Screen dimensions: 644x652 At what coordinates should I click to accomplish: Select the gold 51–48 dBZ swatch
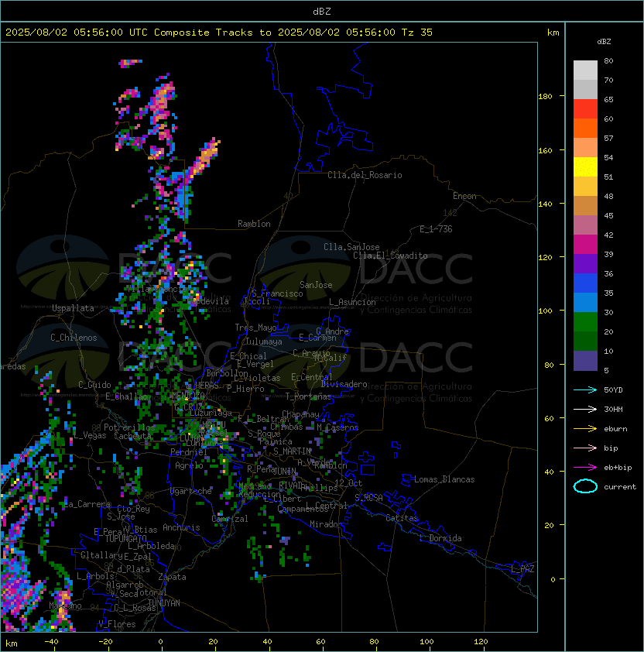pyautogui.click(x=585, y=187)
